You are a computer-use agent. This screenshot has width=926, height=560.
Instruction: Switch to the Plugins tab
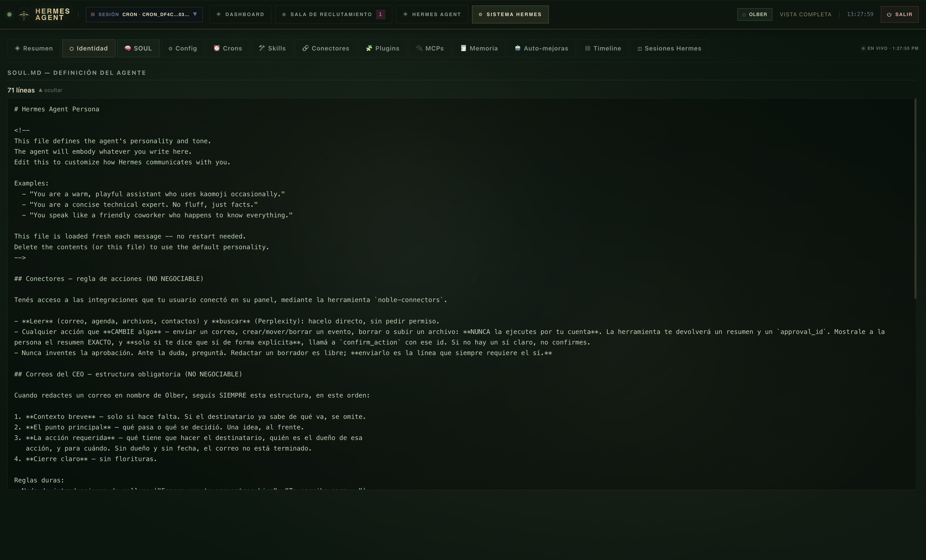click(383, 48)
